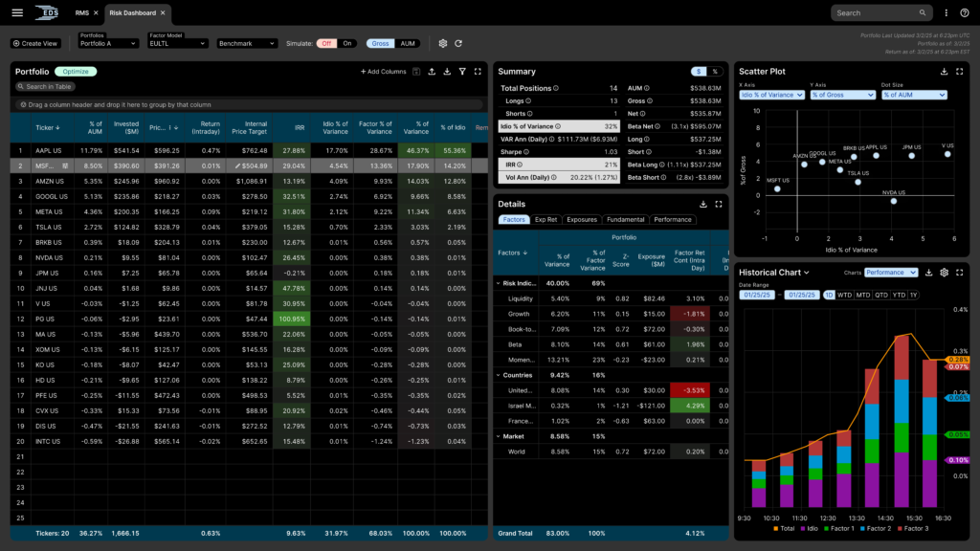Screen dimensions: 980x551
Task: Click the Create View button
Action: (35, 43)
